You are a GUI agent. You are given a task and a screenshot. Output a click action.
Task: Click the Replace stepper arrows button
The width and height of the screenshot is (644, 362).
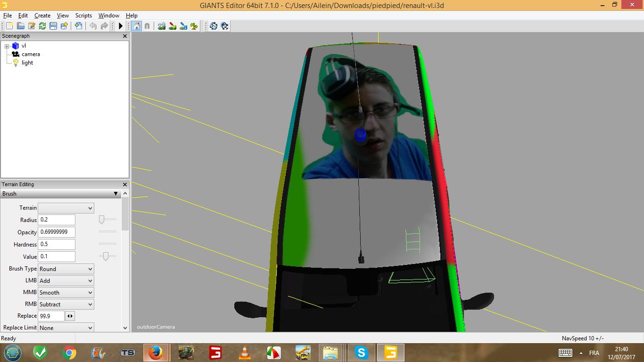tap(70, 316)
